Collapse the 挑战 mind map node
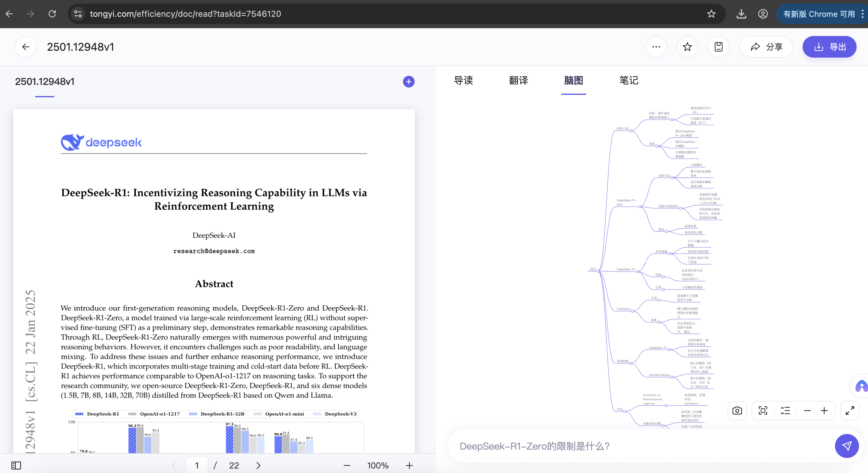868x473 pixels. [666, 232]
